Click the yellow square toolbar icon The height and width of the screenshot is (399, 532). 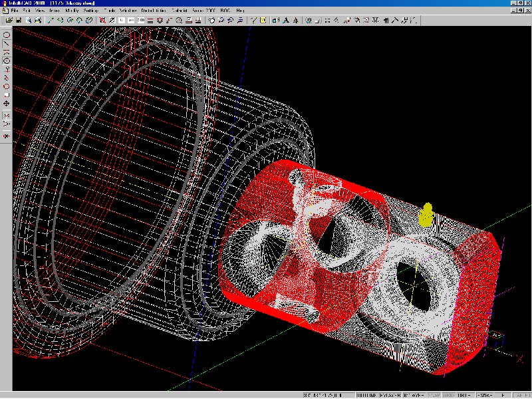pos(263,21)
